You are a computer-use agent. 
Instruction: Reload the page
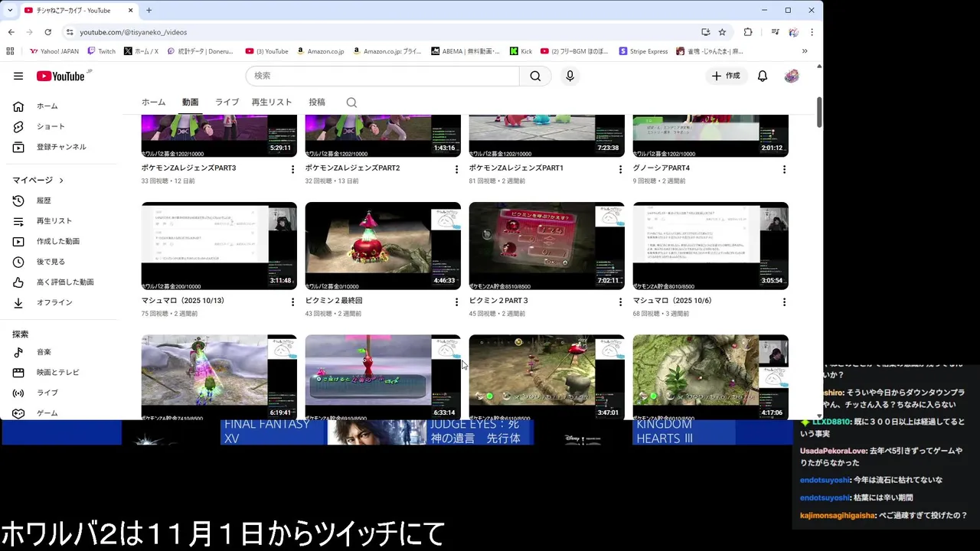point(47,32)
